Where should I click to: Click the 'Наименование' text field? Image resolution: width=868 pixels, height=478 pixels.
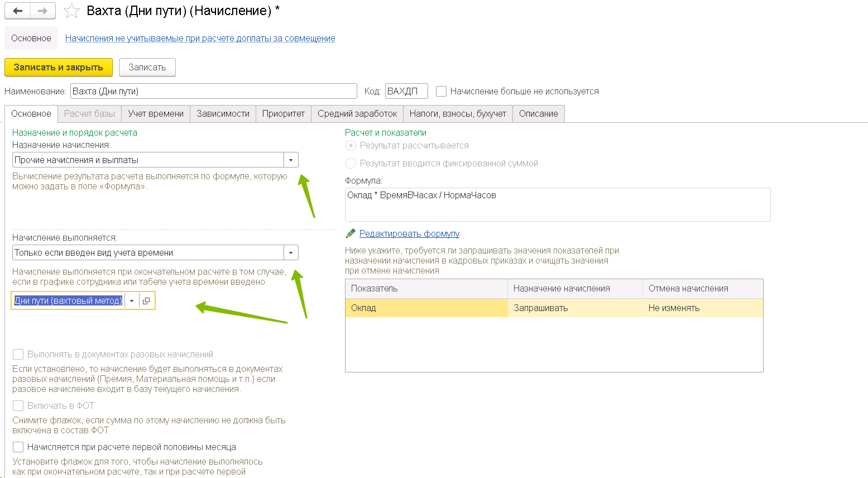tap(213, 91)
